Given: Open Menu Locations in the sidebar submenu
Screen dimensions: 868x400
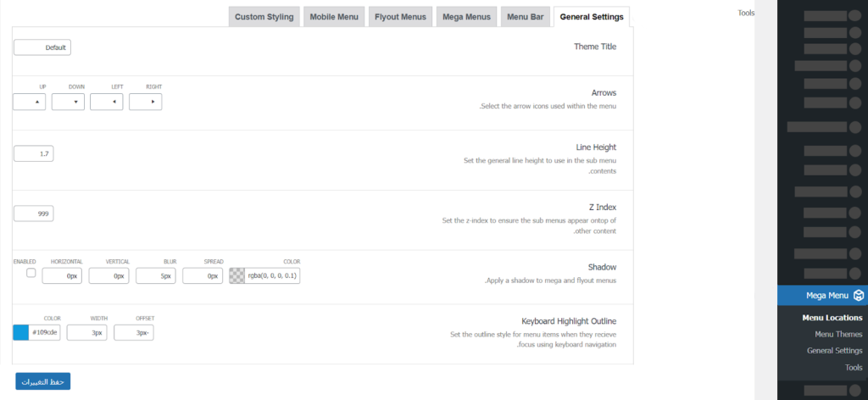Looking at the screenshot, I should [x=832, y=318].
